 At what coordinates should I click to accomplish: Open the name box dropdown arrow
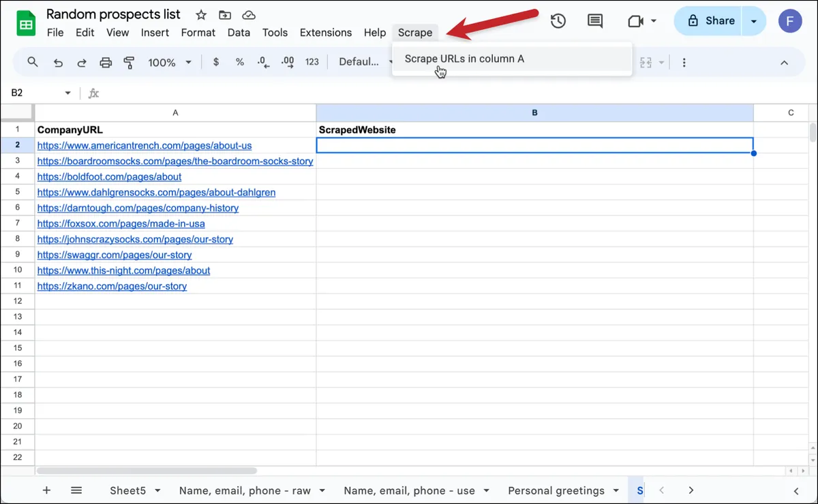[x=67, y=93]
